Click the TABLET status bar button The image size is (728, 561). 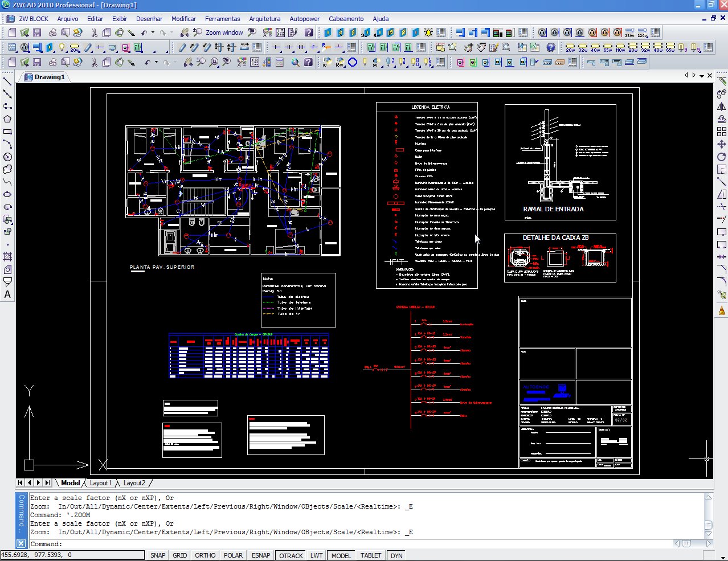click(x=371, y=555)
